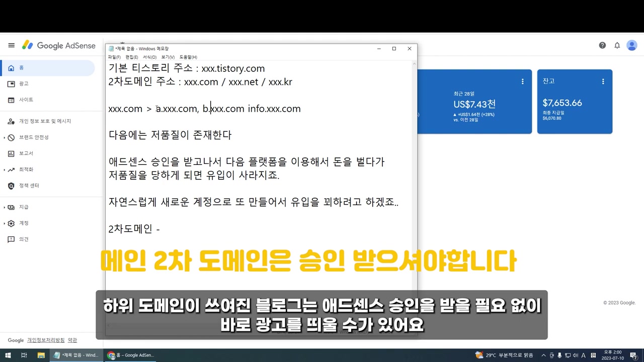Click the microphone tray icon
The height and width of the screenshot is (362, 644).
(559, 355)
